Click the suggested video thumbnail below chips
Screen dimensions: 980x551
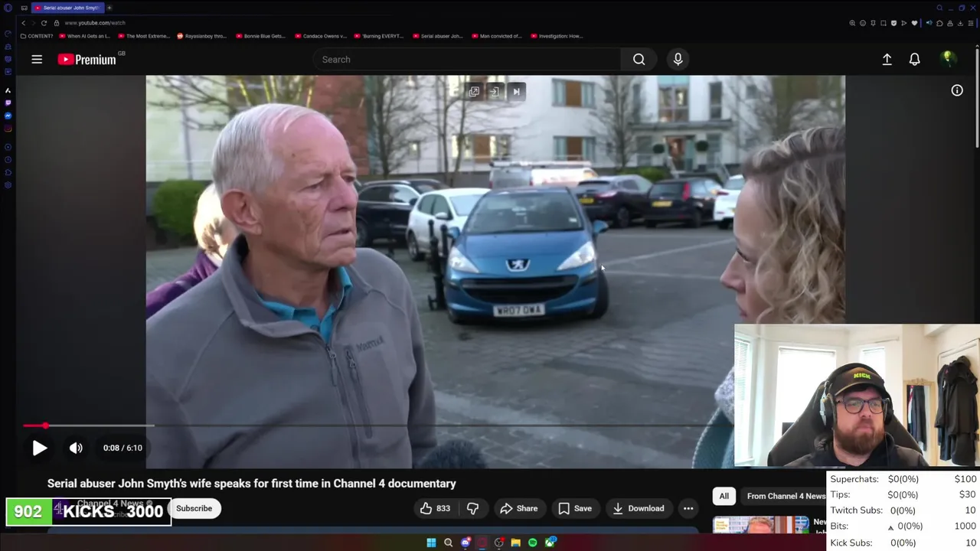pyautogui.click(x=761, y=524)
